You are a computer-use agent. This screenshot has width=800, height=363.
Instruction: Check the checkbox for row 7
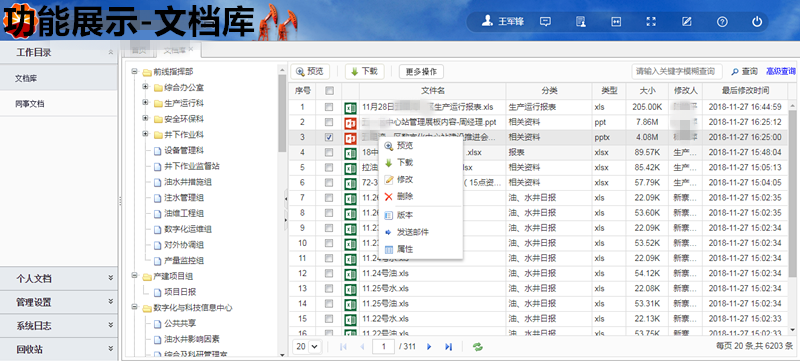(329, 198)
